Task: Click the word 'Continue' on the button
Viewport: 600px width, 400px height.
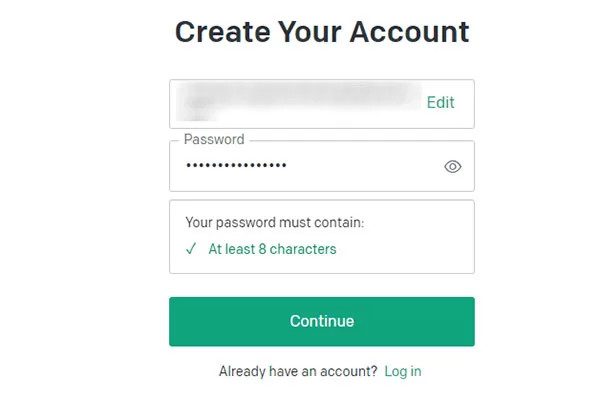Action: [321, 321]
